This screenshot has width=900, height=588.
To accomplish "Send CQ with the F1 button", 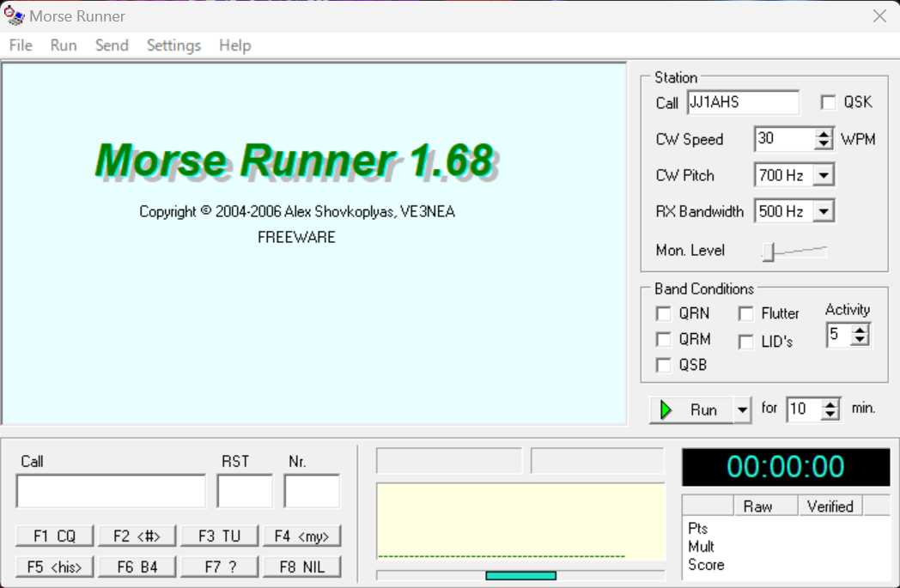I will [54, 536].
